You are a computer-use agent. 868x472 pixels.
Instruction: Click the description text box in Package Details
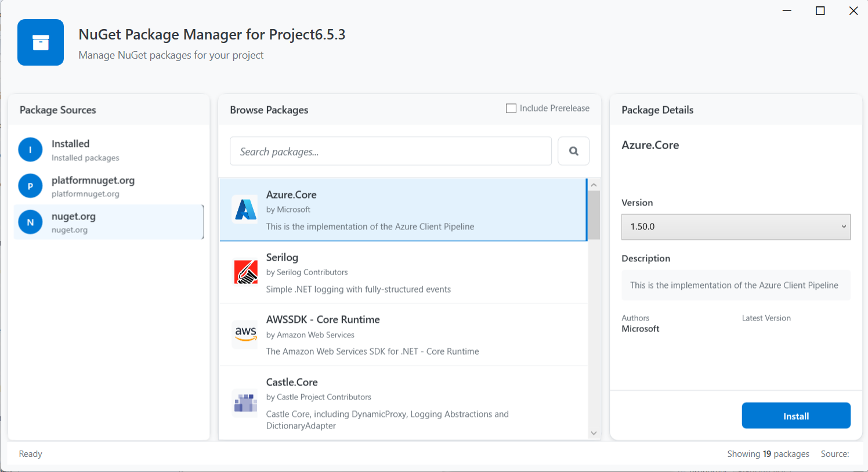pos(736,285)
